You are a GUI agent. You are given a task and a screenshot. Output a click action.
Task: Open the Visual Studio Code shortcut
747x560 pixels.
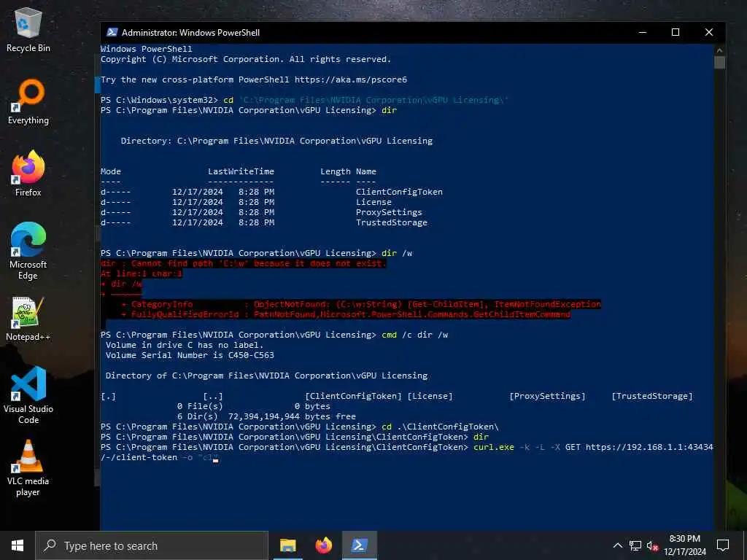pyautogui.click(x=28, y=396)
